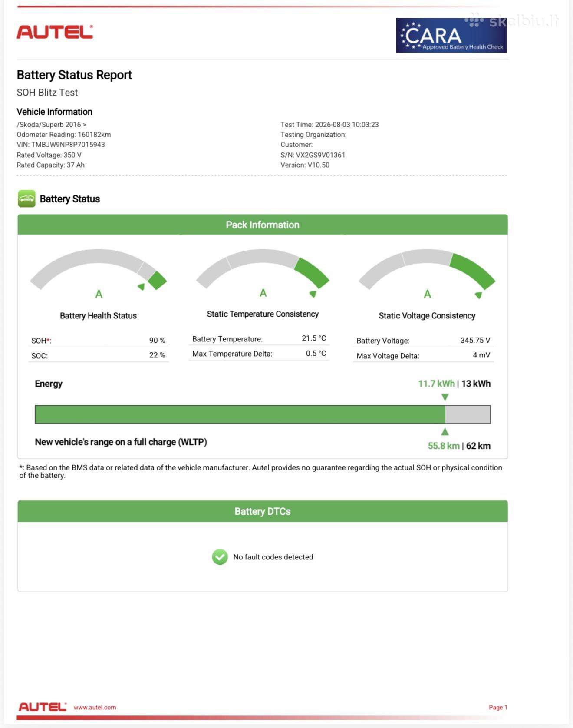
Task: Click the 11.7 kWh energy value
Action: [436, 384]
